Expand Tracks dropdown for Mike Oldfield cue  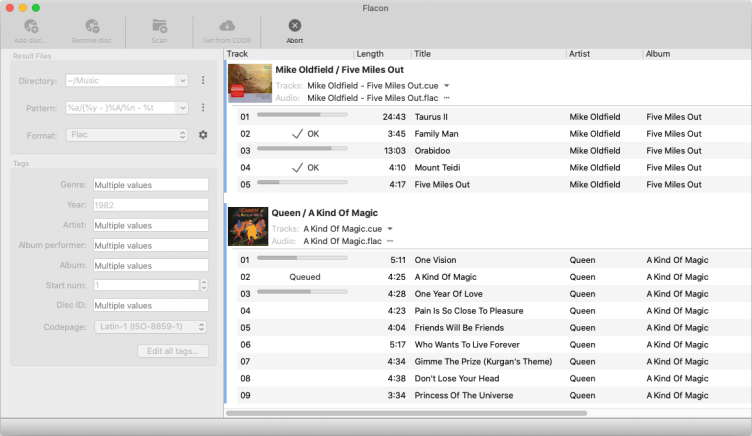point(447,86)
